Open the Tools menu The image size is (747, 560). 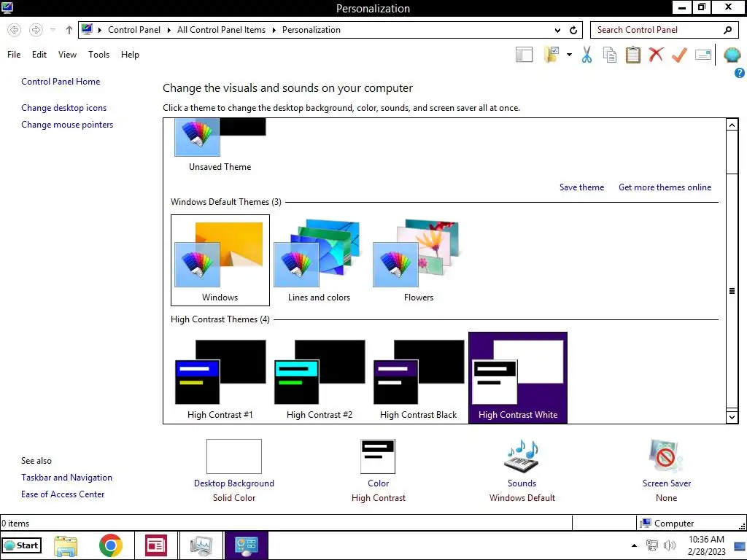point(98,54)
